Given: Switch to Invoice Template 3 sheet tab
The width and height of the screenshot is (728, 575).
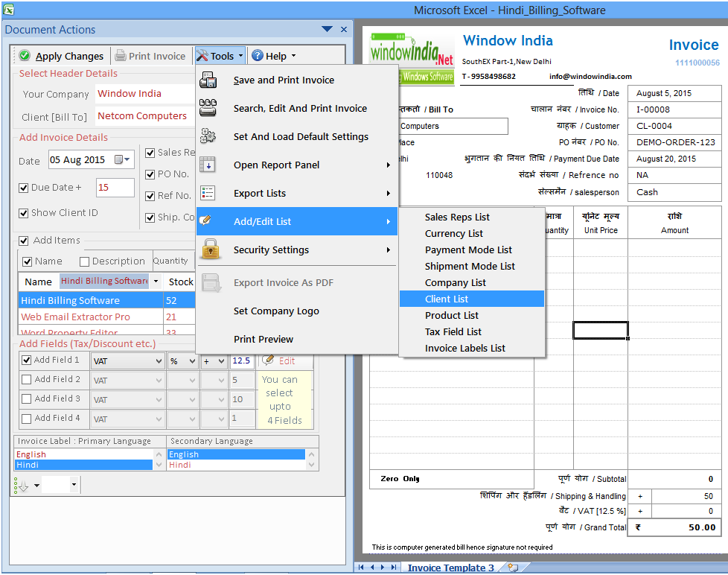Looking at the screenshot, I should [450, 568].
